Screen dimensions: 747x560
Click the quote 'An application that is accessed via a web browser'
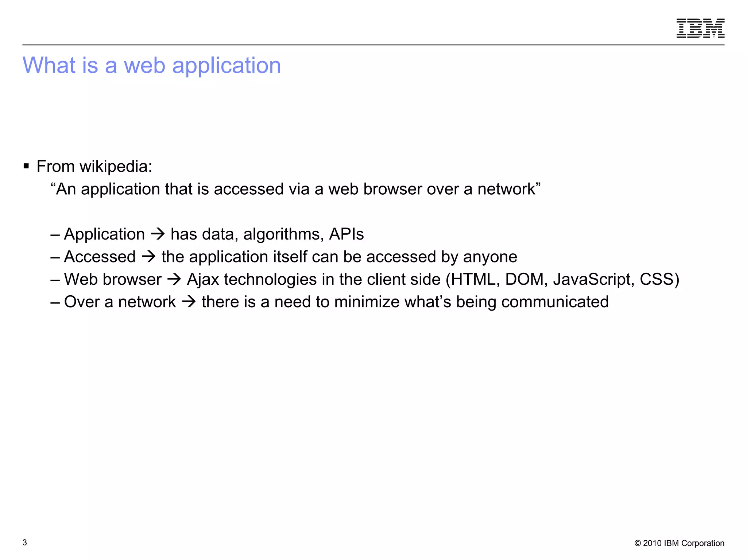tap(296, 189)
